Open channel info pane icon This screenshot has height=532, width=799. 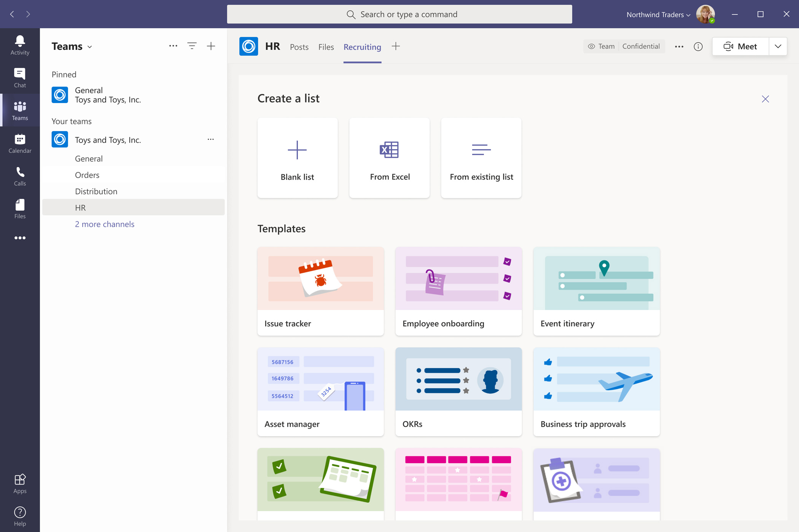(698, 46)
